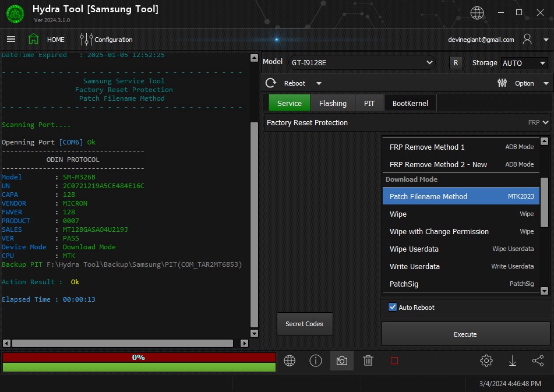
Task: Click the download arrow icon
Action: [x=513, y=361]
